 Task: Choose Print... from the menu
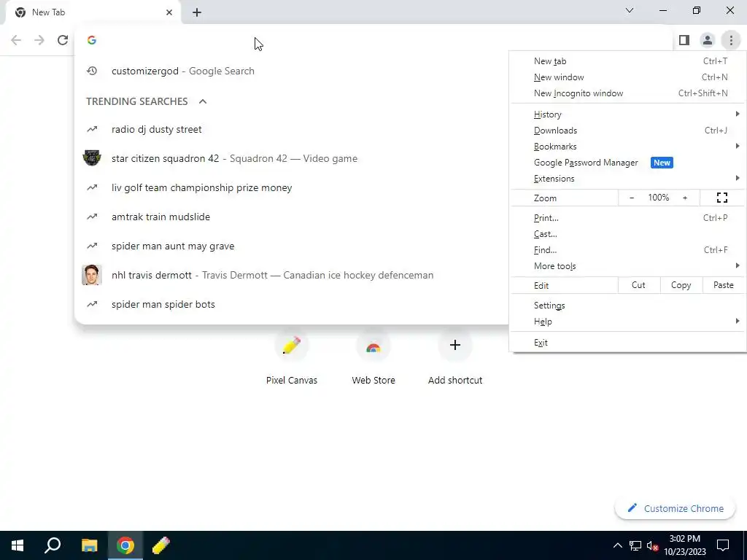point(627,217)
